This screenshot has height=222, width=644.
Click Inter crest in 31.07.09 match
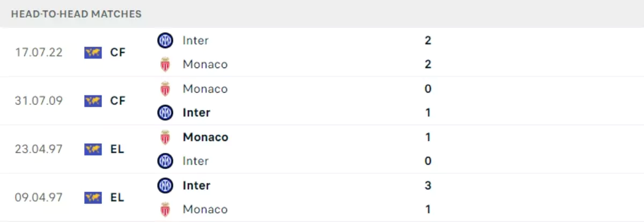point(165,113)
